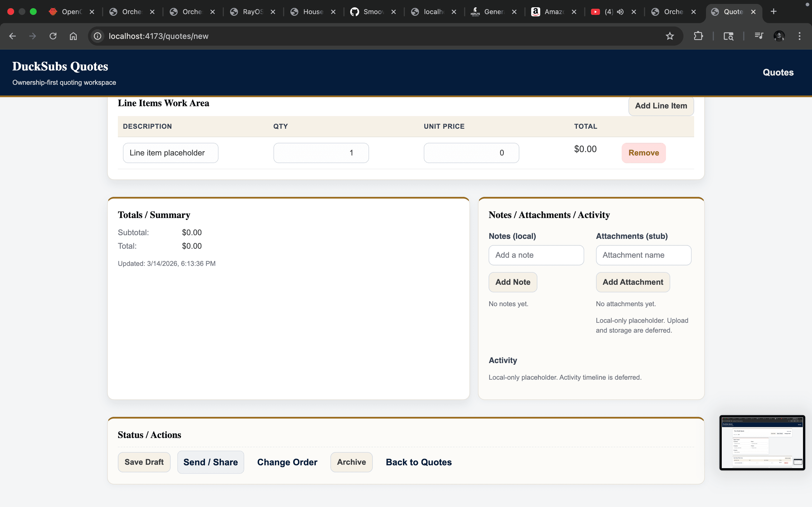The width and height of the screenshot is (812, 507).
Task: Open the browser extensions puzzle icon
Action: (x=698, y=36)
